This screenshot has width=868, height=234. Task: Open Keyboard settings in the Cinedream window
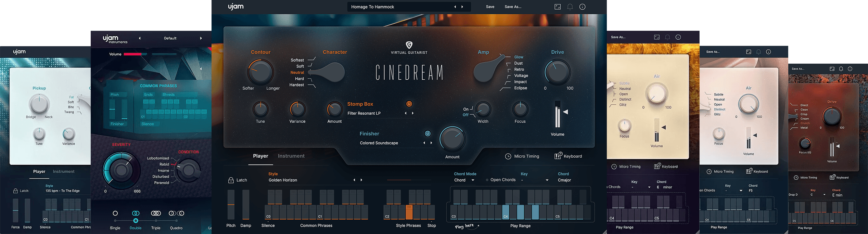pos(568,156)
